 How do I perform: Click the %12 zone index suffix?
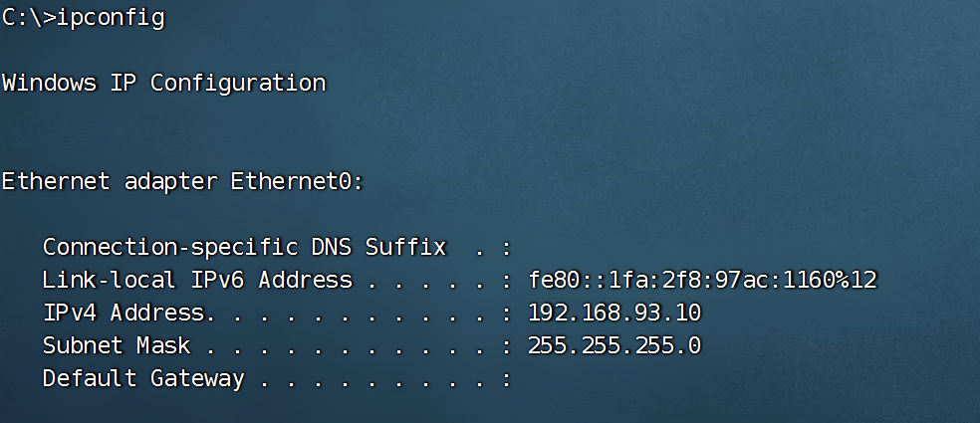tap(857, 280)
